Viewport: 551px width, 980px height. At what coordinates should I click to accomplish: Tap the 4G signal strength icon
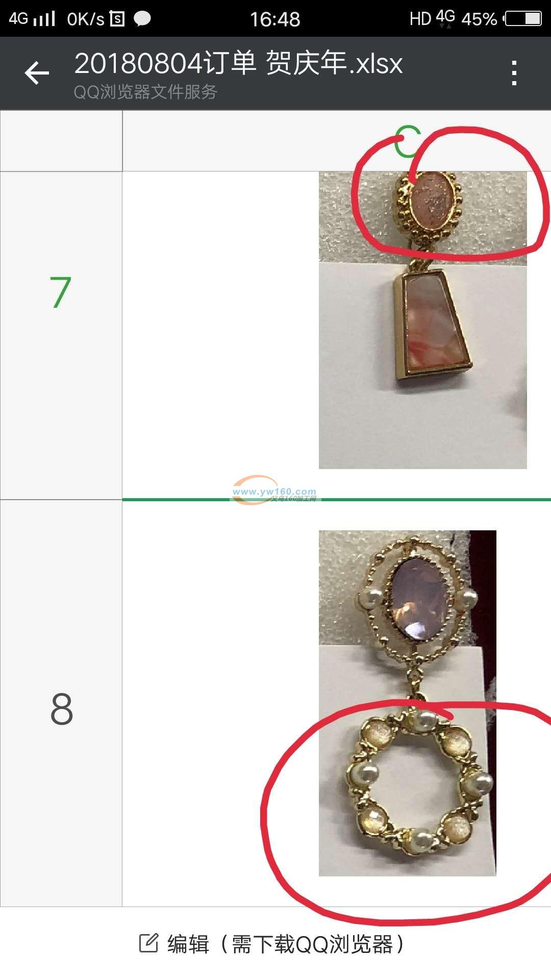32,19
